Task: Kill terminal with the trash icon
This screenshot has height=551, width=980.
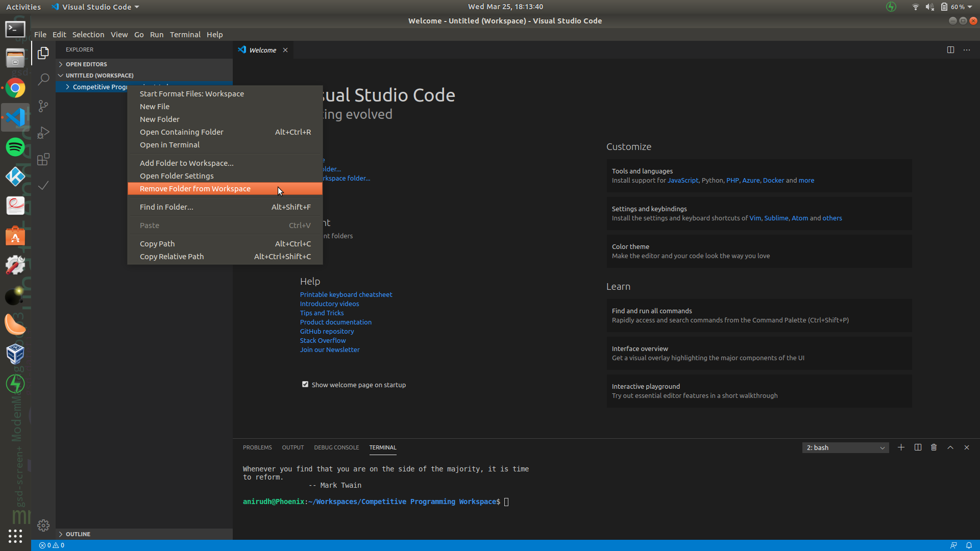Action: click(934, 447)
